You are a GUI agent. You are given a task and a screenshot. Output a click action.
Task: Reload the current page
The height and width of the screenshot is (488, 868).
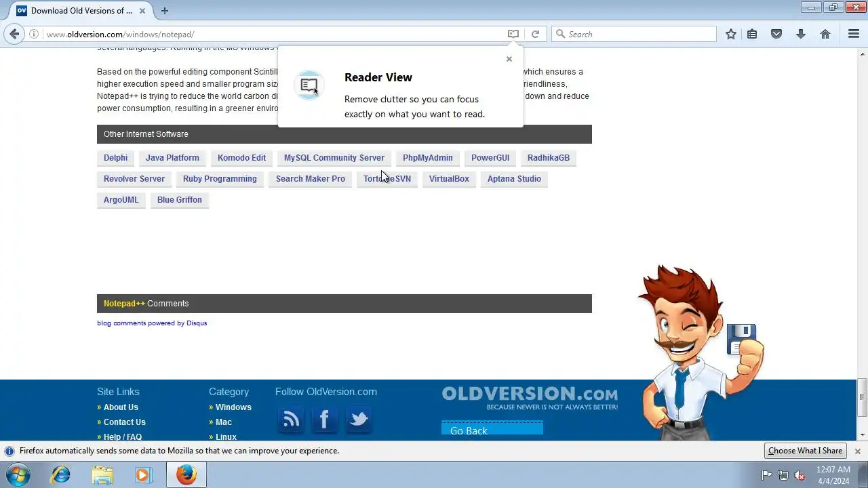pos(535,34)
